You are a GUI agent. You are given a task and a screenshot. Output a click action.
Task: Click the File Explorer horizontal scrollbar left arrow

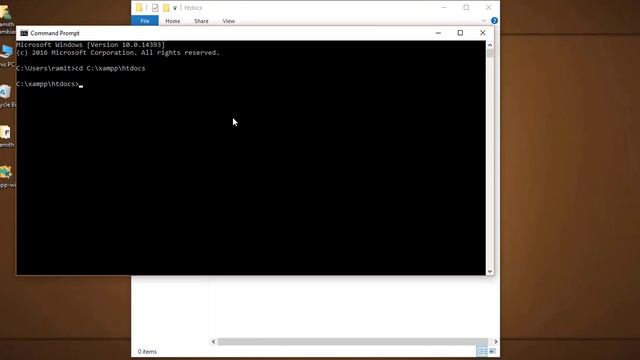pyautogui.click(x=213, y=342)
